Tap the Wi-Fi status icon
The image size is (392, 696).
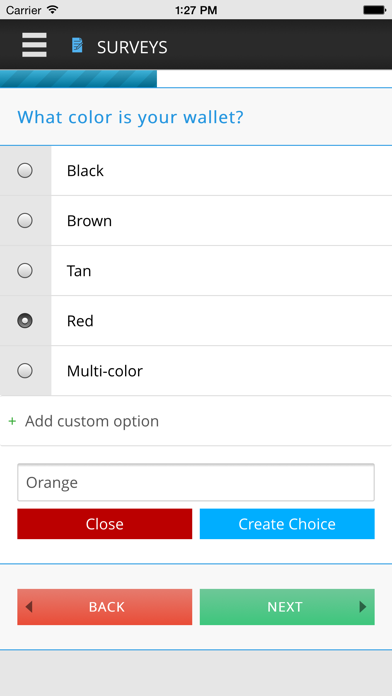point(52,10)
